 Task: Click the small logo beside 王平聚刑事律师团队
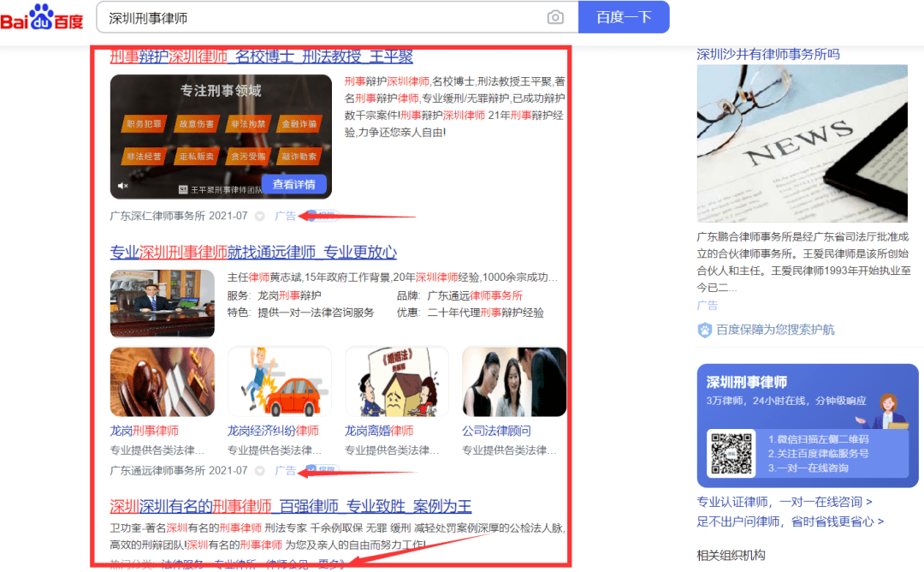coord(183,189)
